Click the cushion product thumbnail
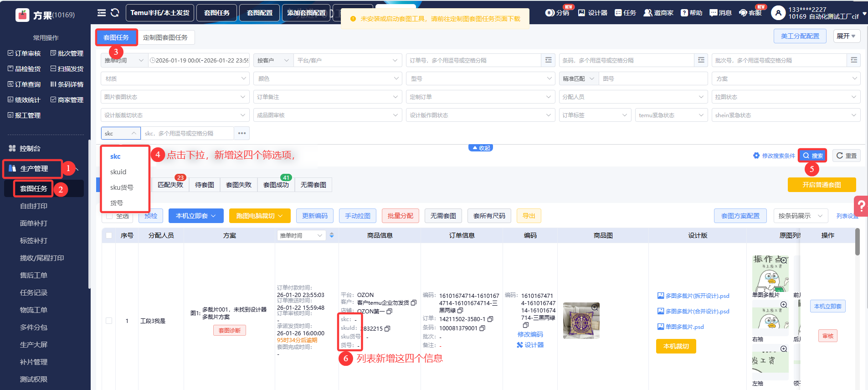Image resolution: width=868 pixels, height=390 pixels. click(581, 321)
